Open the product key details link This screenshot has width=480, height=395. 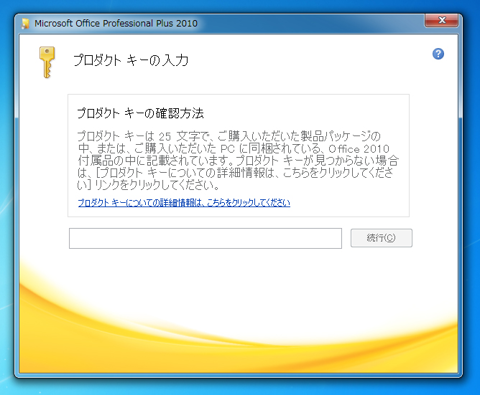184,202
